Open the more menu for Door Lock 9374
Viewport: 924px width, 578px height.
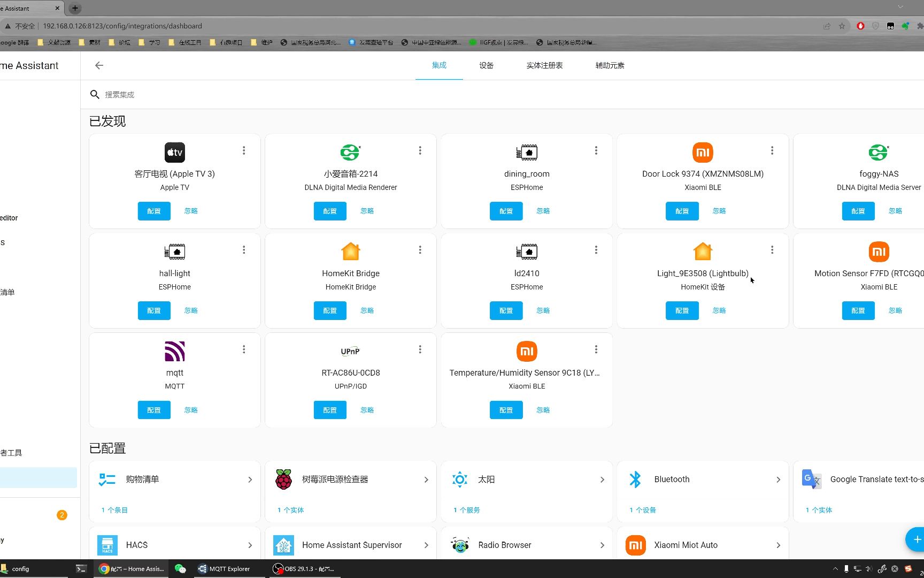pyautogui.click(x=772, y=151)
